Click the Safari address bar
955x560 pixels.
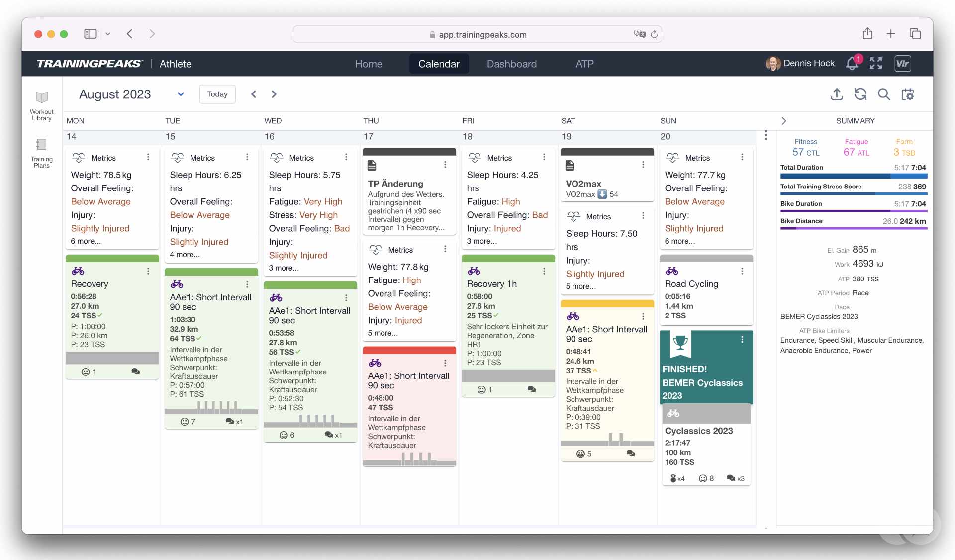click(x=477, y=34)
